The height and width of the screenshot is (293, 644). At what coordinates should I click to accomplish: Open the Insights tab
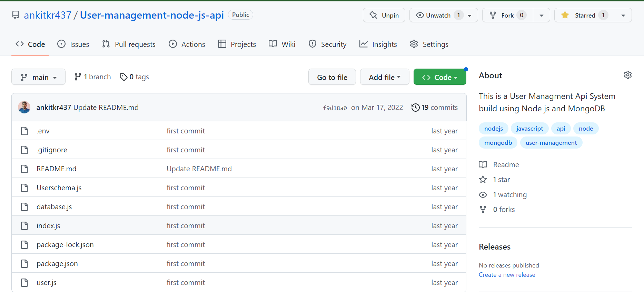click(378, 44)
